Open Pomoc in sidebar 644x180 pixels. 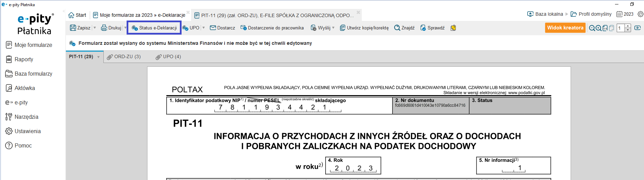coord(19,145)
